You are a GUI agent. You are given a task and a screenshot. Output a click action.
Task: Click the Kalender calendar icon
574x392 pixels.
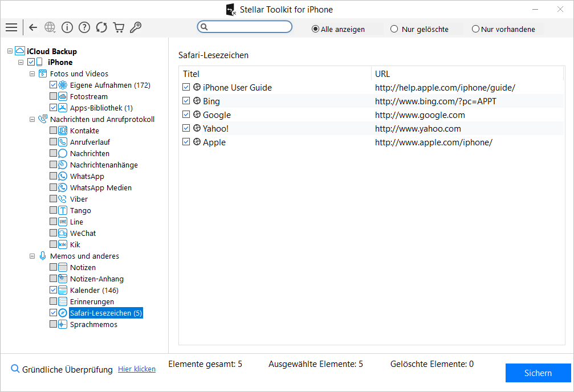point(63,290)
